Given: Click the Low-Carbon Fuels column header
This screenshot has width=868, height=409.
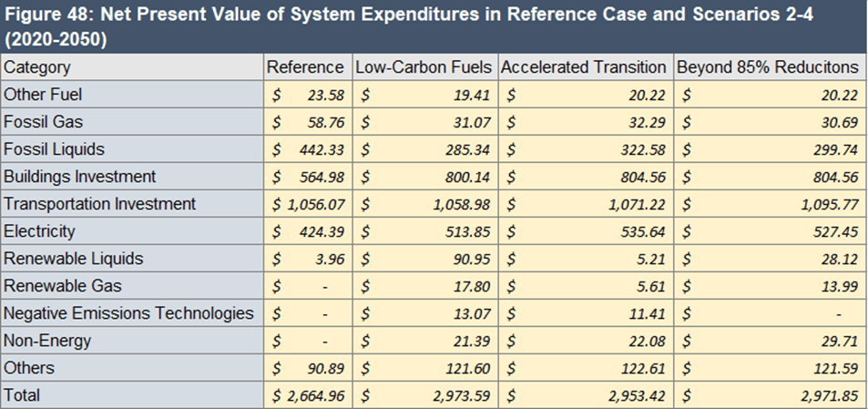Looking at the screenshot, I should pos(424,67).
